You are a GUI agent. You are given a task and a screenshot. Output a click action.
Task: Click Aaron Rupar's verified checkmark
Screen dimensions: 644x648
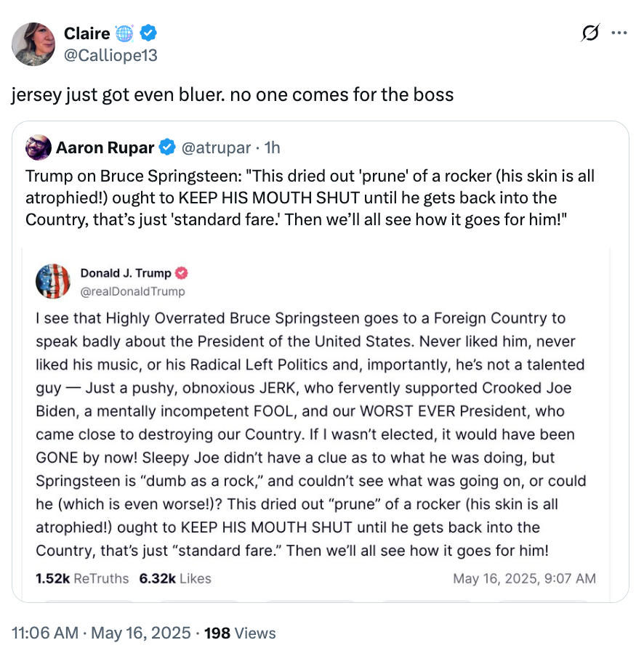point(166,147)
